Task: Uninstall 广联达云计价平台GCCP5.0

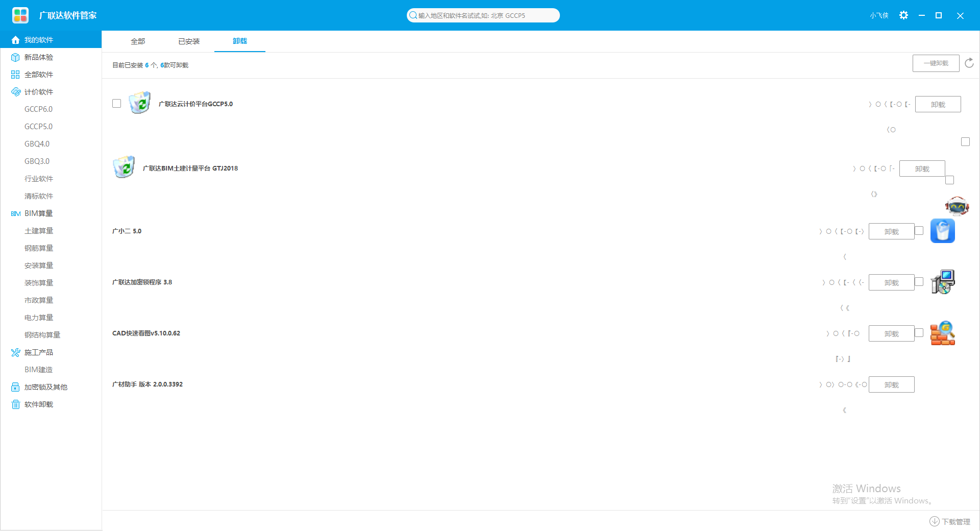Action: click(x=938, y=104)
